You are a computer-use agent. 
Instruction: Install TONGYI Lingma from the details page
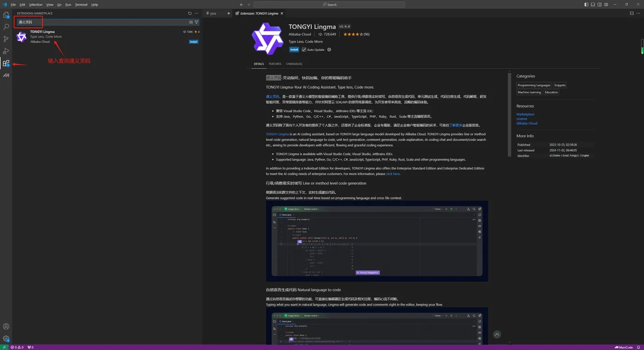[x=294, y=50]
